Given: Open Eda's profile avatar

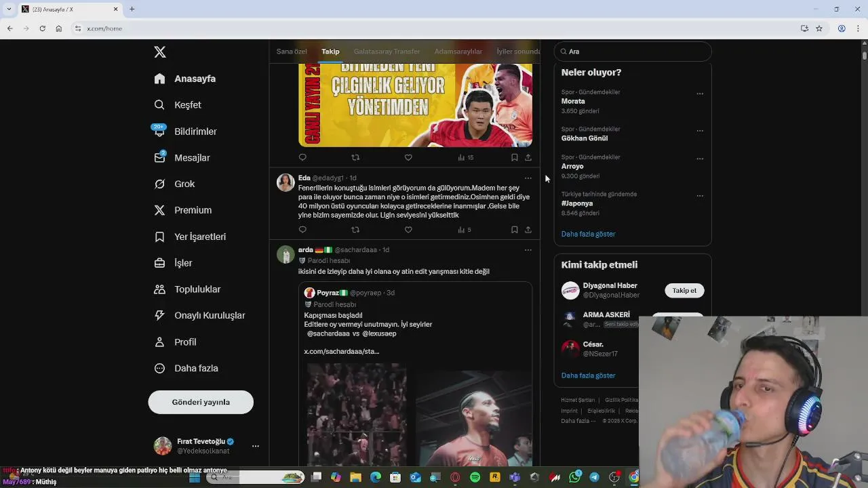Looking at the screenshot, I should (x=285, y=182).
